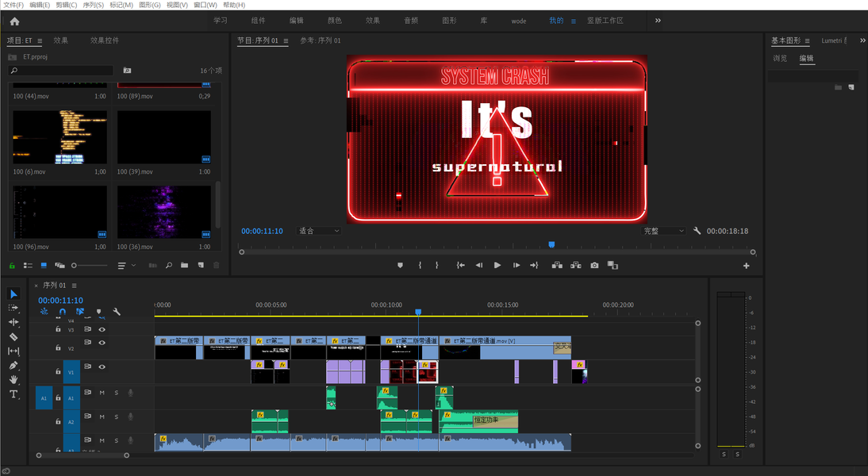This screenshot has height=476, width=868.
Task: Click Mark In bracket button
Action: pos(421,266)
